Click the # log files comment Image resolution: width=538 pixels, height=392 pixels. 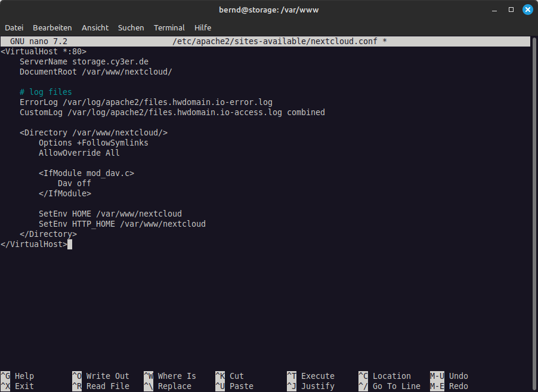(x=46, y=92)
